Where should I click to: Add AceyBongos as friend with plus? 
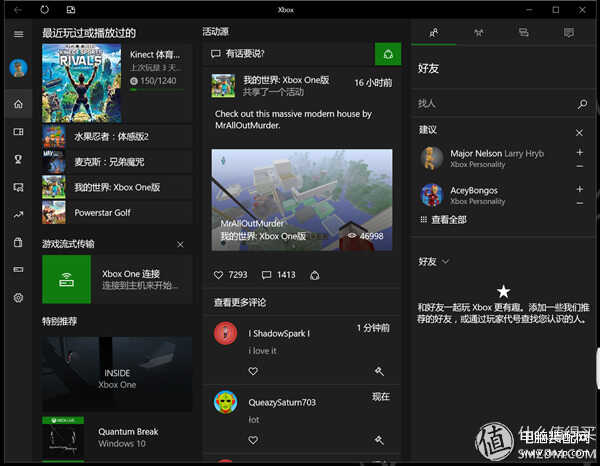pyautogui.click(x=580, y=189)
